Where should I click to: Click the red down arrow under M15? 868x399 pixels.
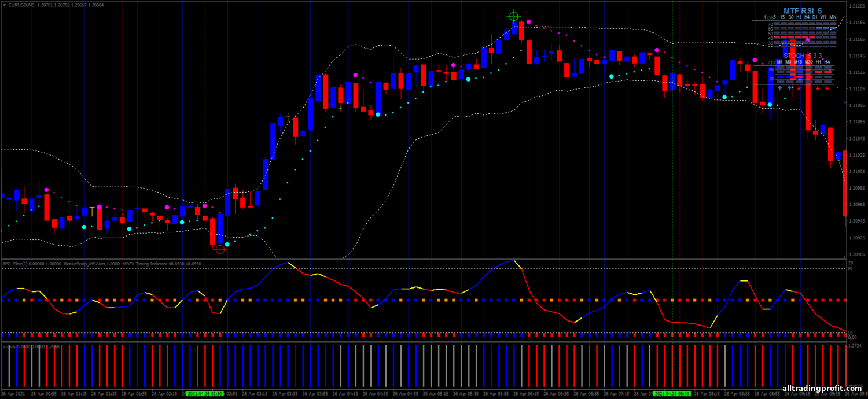pyautogui.click(x=799, y=88)
